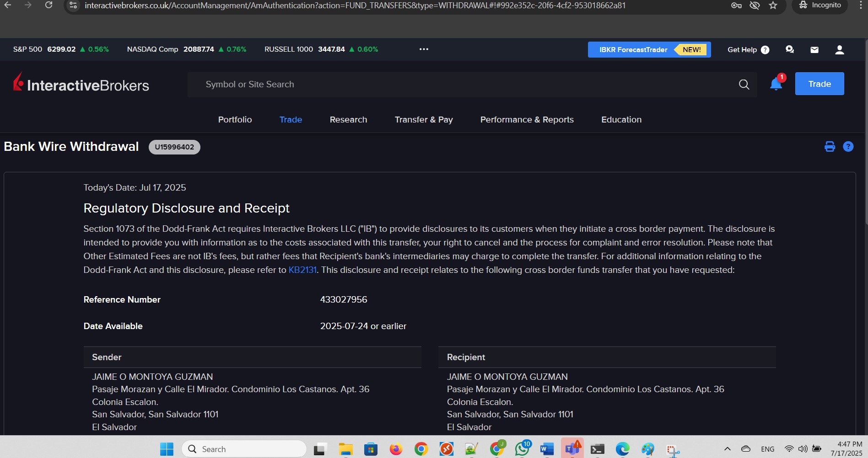
Task: Click the site information icon in address bar
Action: coord(73,5)
